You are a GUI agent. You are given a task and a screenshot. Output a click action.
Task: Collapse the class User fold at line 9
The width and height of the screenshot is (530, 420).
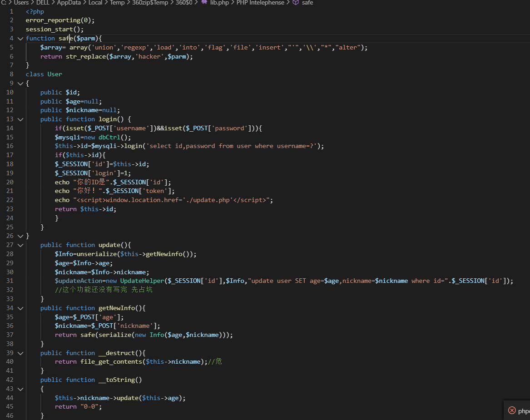point(20,84)
